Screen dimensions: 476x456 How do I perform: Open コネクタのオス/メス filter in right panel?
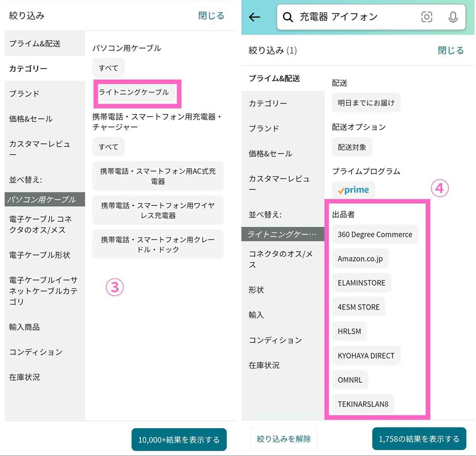click(283, 259)
